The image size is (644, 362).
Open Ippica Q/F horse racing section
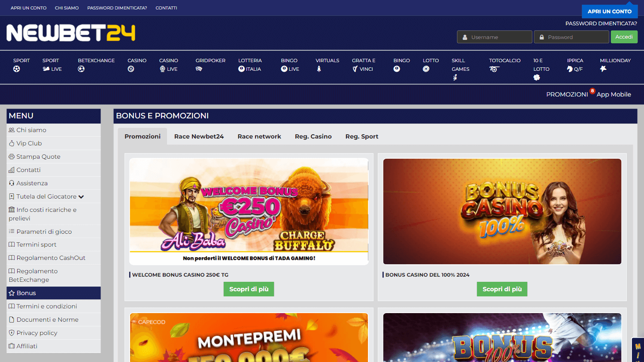tap(575, 65)
